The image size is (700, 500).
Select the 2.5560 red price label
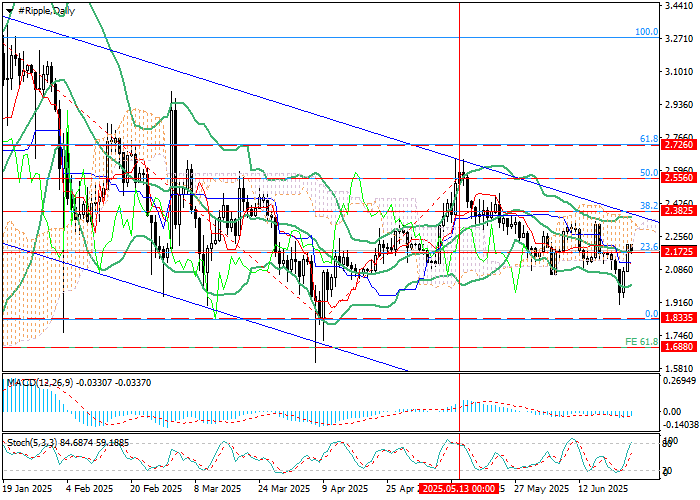679,178
